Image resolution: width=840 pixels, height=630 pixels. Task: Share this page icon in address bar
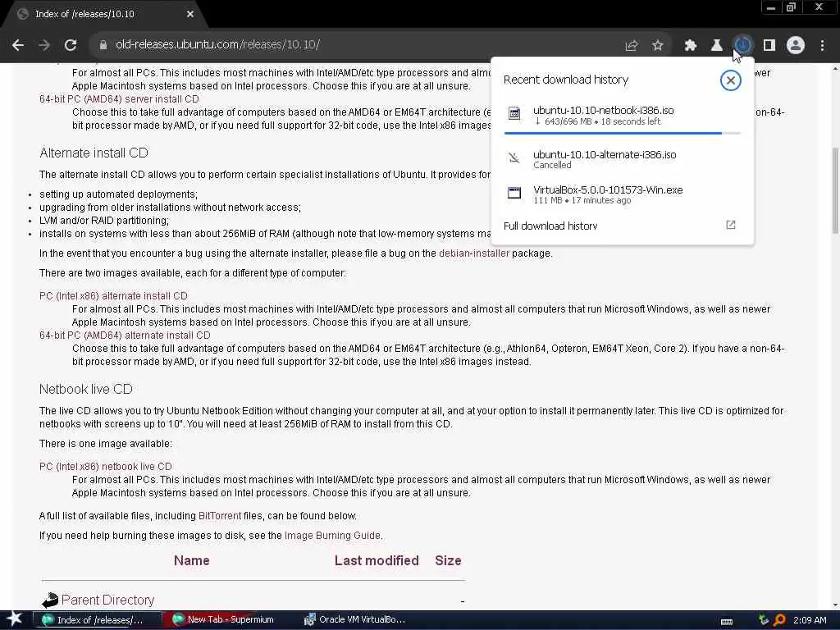pyautogui.click(x=631, y=46)
